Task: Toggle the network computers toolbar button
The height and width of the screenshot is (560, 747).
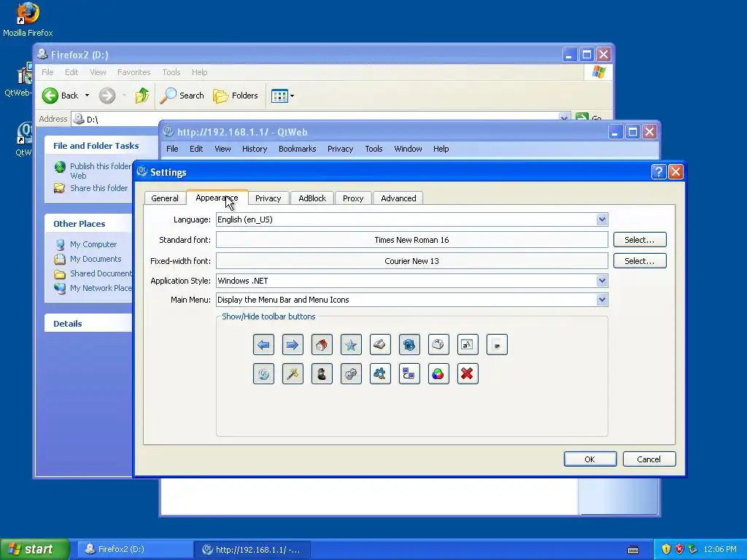Action: point(409,374)
